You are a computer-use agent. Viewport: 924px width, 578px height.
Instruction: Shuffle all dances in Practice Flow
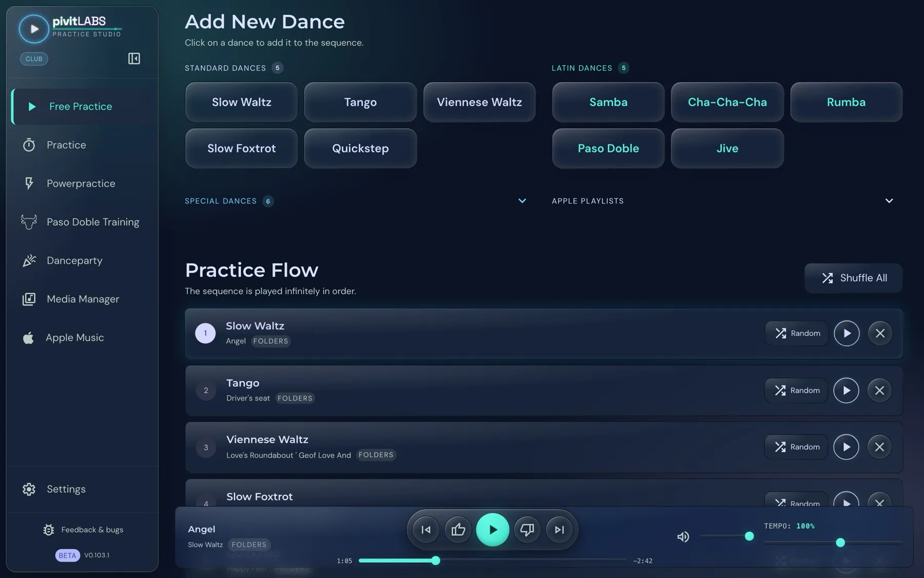tap(854, 278)
